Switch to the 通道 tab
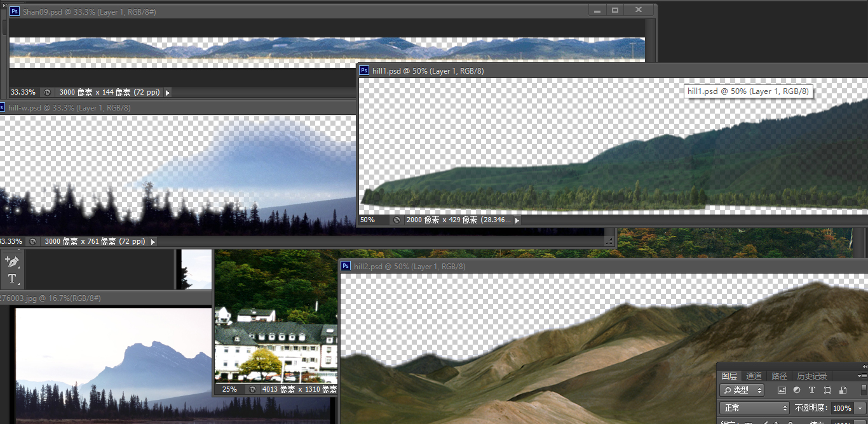868x424 pixels. (x=754, y=376)
